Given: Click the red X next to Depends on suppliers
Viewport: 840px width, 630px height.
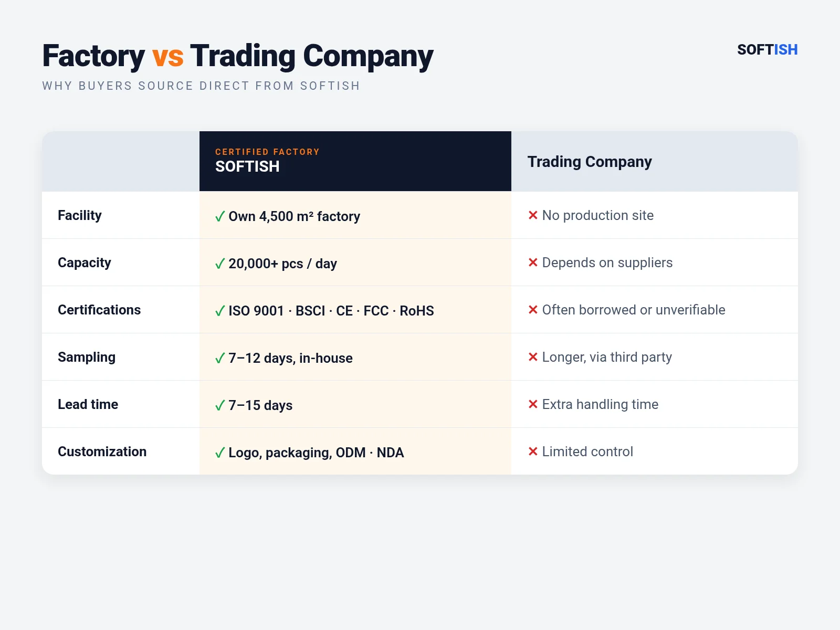Looking at the screenshot, I should [x=533, y=262].
